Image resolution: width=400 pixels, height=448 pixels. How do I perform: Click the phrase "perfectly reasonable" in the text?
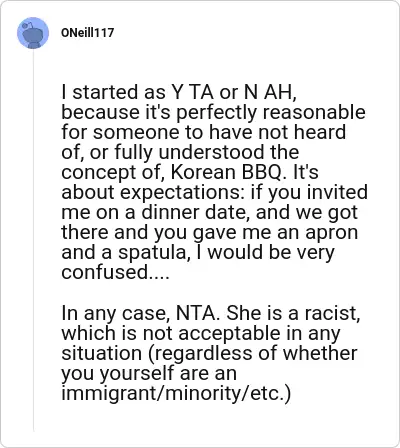coord(271,112)
